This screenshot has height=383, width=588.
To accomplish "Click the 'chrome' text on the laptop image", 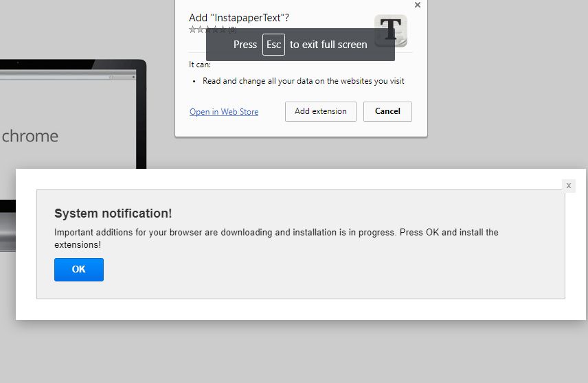I will point(30,136).
